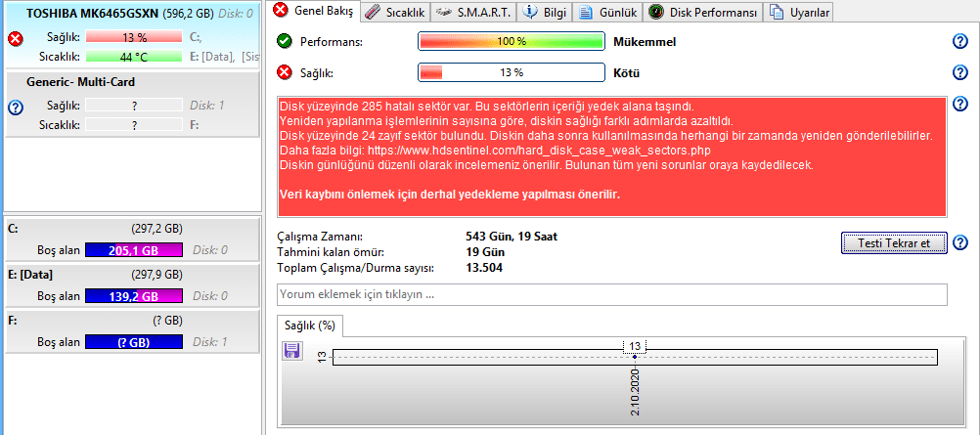Click the E: [Data] 139,2 GB bar

134,296
